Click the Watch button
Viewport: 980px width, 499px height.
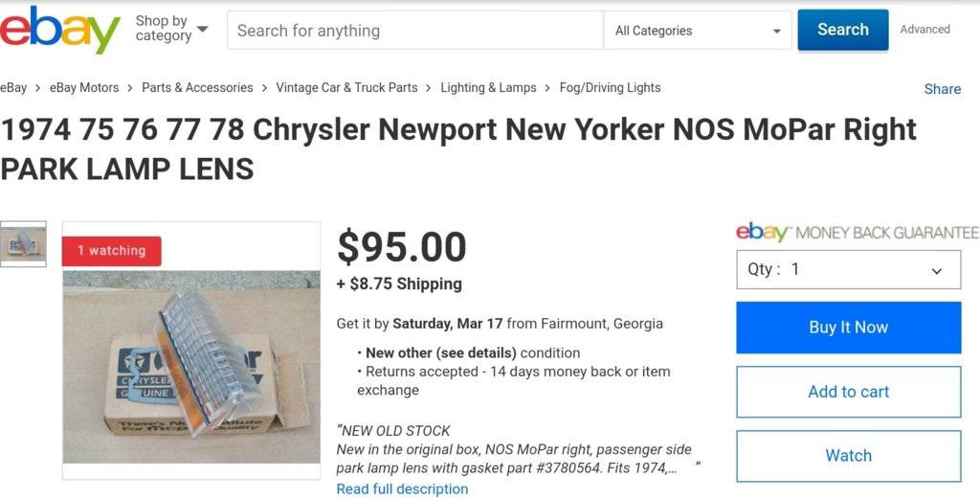click(848, 456)
